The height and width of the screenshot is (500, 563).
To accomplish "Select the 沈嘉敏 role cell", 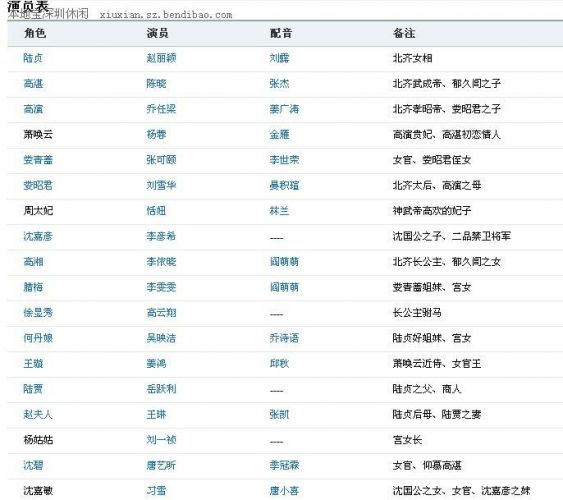I will pos(38,491).
